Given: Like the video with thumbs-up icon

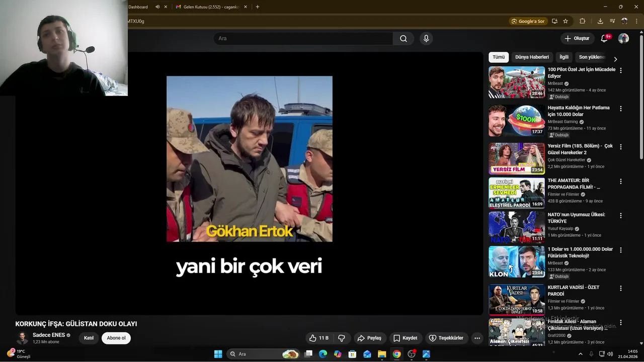Looking at the screenshot, I should [319, 338].
